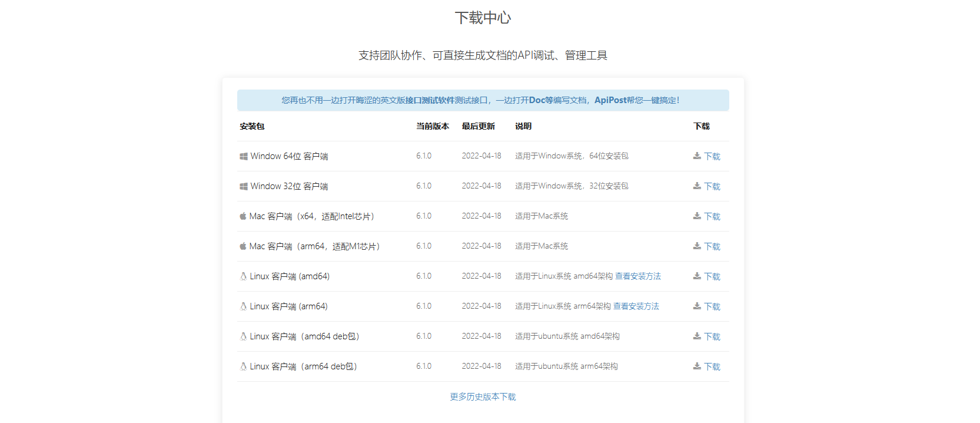Open the 更多历史版本下载 link
This screenshot has height=423, width=980.
coord(483,397)
